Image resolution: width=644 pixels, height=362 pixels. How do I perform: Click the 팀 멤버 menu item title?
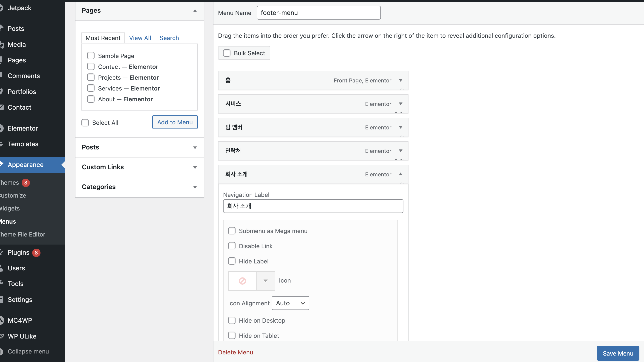234,127
